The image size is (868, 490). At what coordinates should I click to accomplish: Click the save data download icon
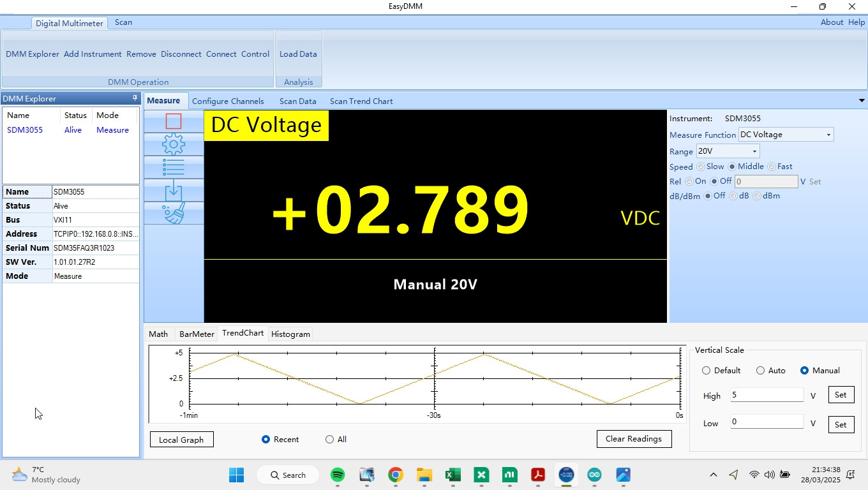[174, 189]
